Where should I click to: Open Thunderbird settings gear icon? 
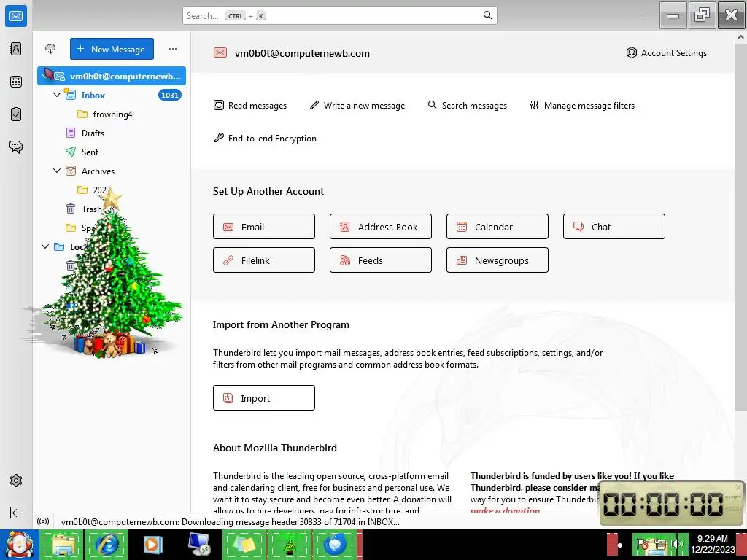coord(16,481)
